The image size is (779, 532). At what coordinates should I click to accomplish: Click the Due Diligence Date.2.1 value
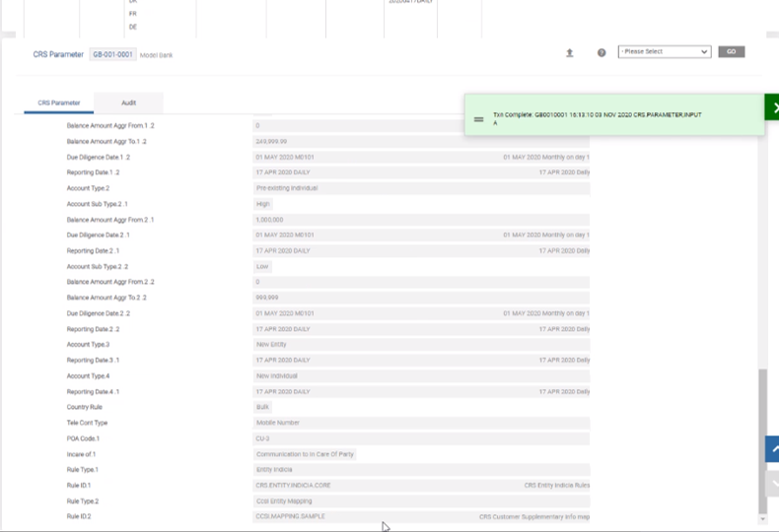tap(421, 234)
